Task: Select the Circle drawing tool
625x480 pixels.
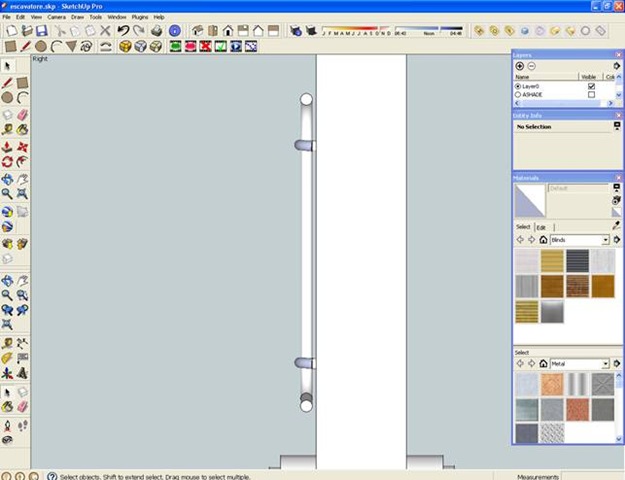Action: tap(41, 46)
